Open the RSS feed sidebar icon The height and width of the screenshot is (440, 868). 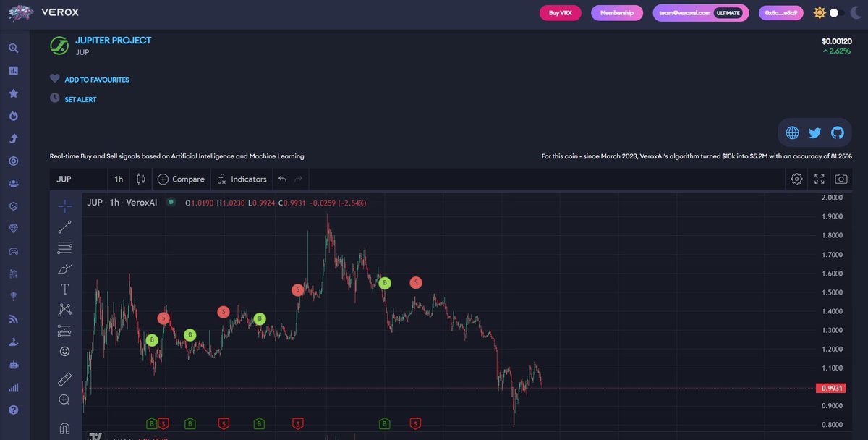[x=13, y=318]
